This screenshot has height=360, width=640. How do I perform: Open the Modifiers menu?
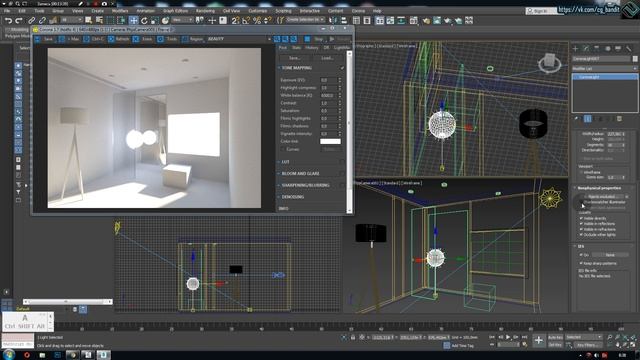120,11
